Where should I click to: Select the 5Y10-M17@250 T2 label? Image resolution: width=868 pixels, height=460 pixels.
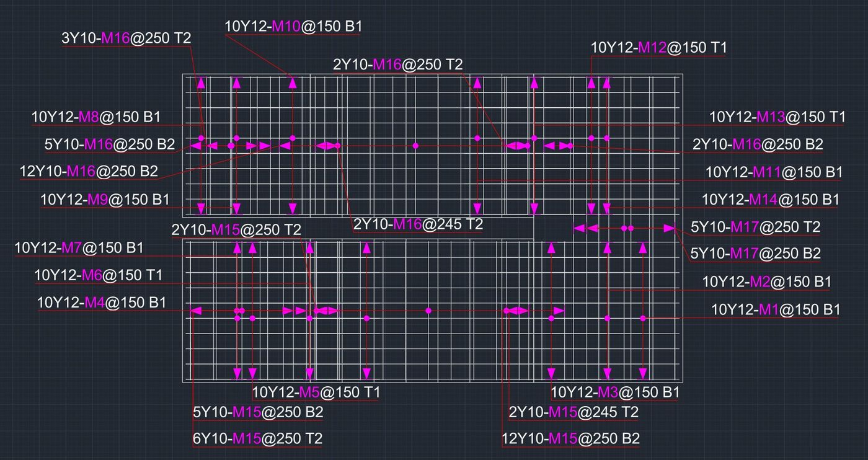pos(756,227)
